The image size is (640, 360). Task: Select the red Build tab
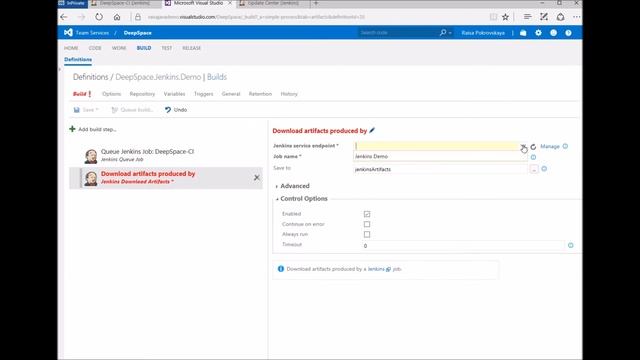pyautogui.click(x=82, y=94)
